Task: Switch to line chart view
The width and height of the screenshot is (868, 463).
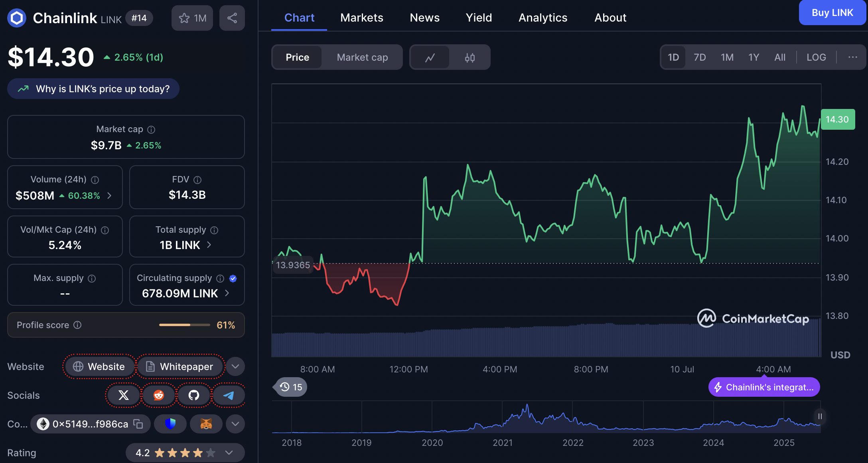Action: pyautogui.click(x=430, y=57)
